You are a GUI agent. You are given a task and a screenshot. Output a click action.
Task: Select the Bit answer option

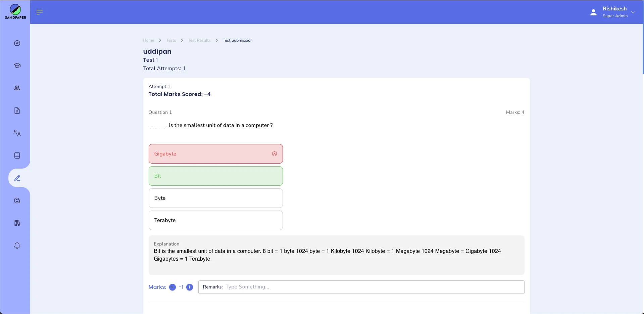pyautogui.click(x=215, y=176)
